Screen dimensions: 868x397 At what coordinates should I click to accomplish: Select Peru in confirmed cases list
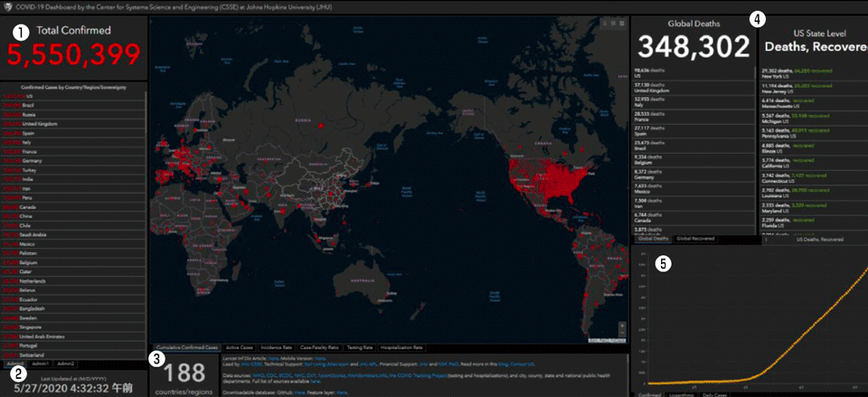pos(73,198)
